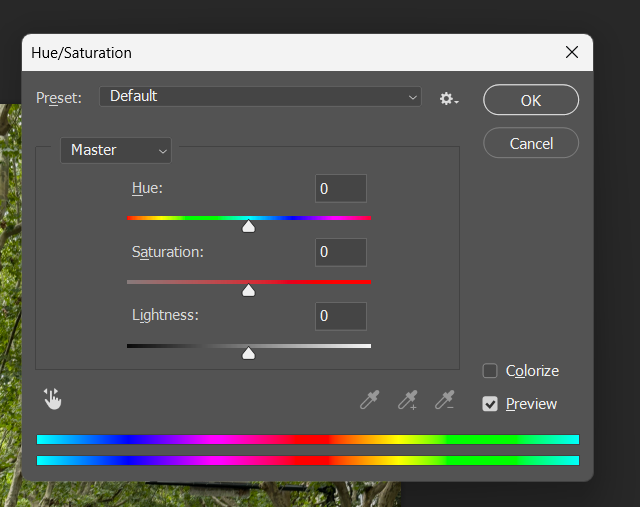Click the Hue/Saturation dialog title

[x=81, y=53]
